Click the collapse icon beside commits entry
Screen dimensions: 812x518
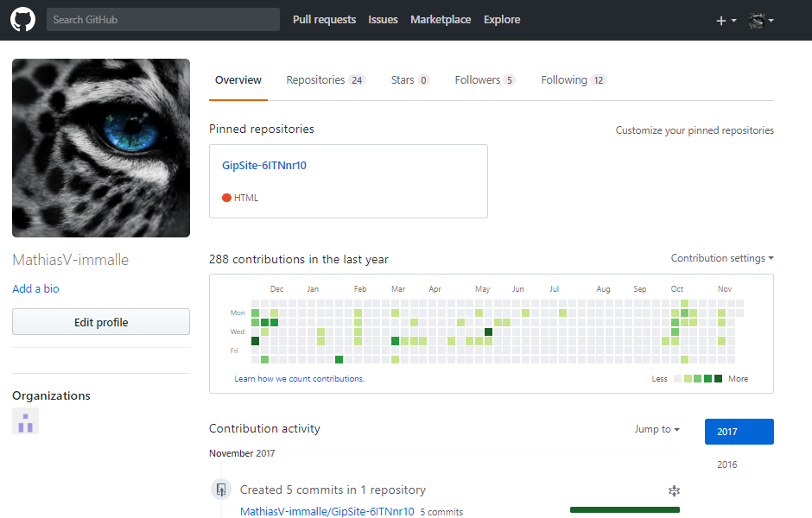[674, 490]
